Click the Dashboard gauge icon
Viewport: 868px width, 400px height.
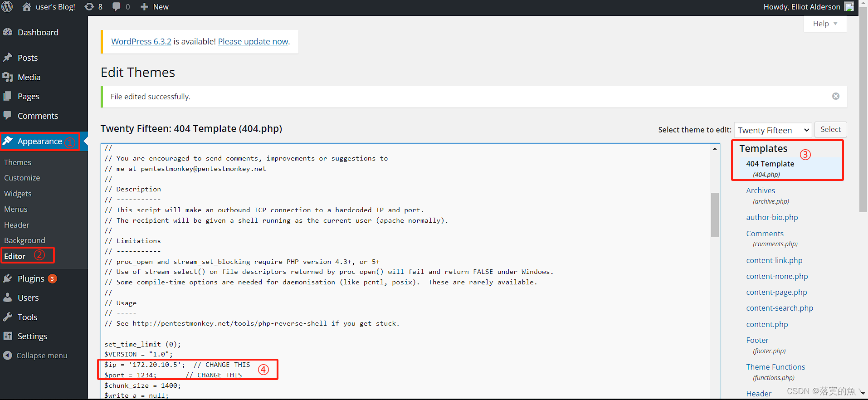click(8, 32)
